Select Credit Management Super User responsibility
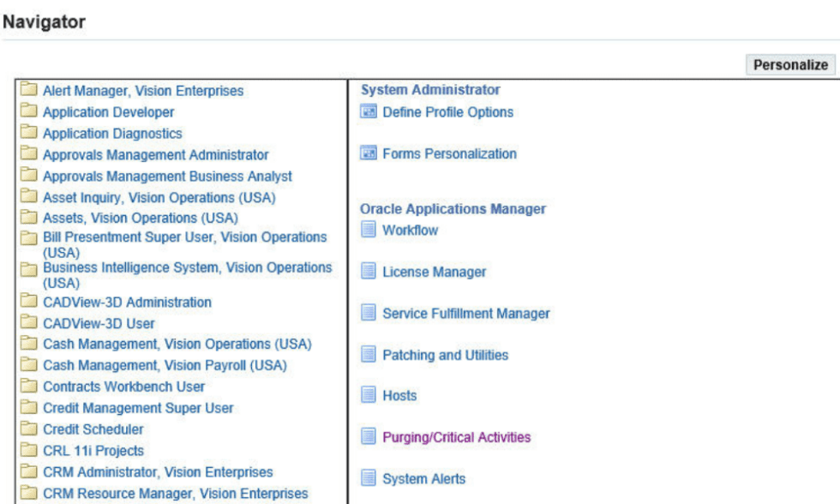The width and height of the screenshot is (840, 504). (x=138, y=408)
